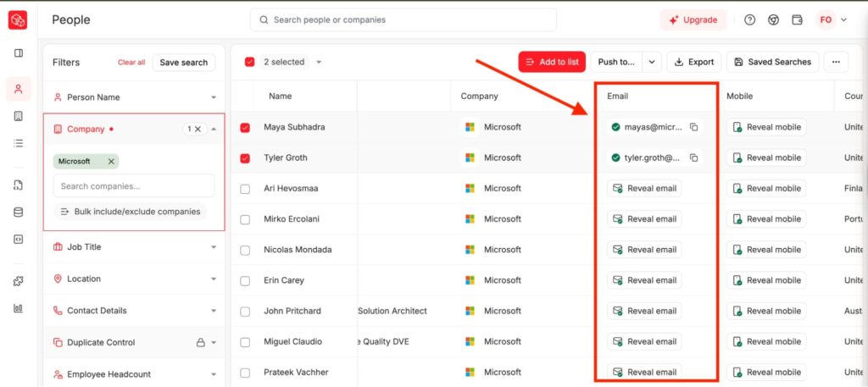The image size is (868, 387).
Task: Reveal mobile for Maya Subhadra
Action: (766, 127)
